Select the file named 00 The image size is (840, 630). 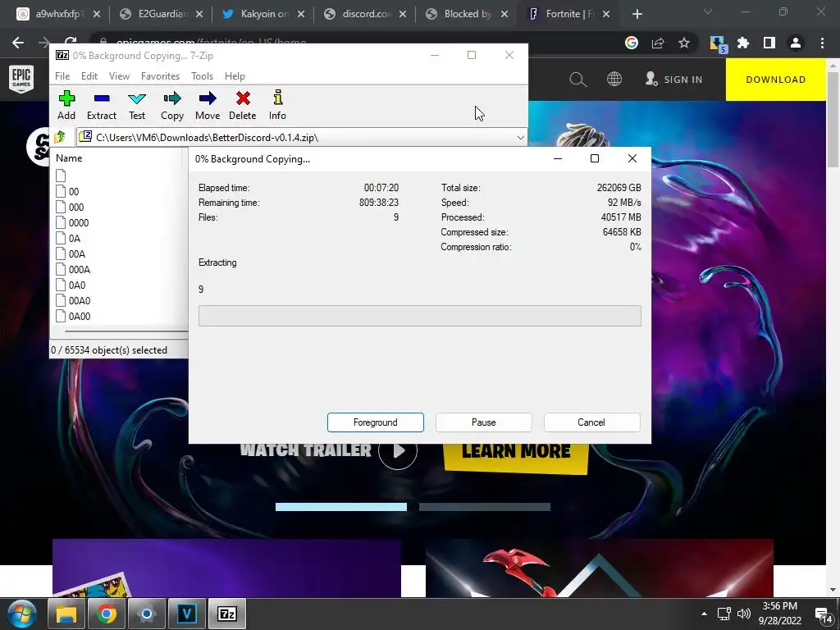coord(67,191)
